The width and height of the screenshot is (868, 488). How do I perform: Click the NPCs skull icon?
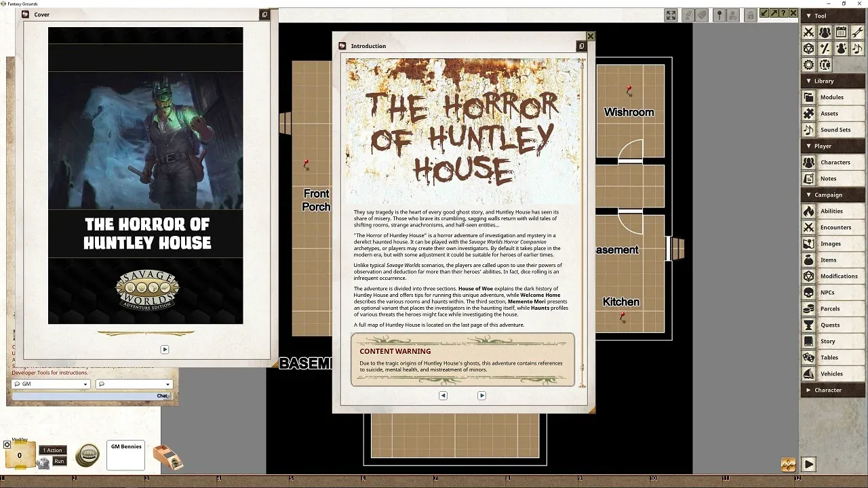(x=808, y=292)
